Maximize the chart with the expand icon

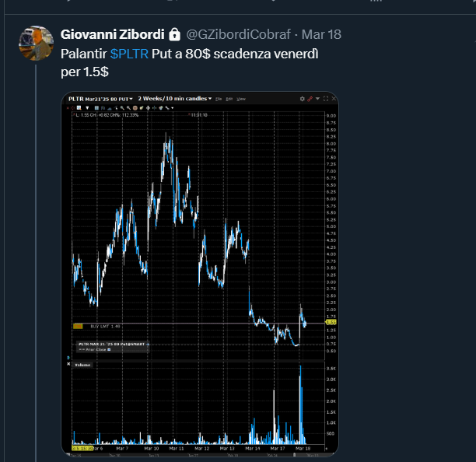[x=325, y=99]
